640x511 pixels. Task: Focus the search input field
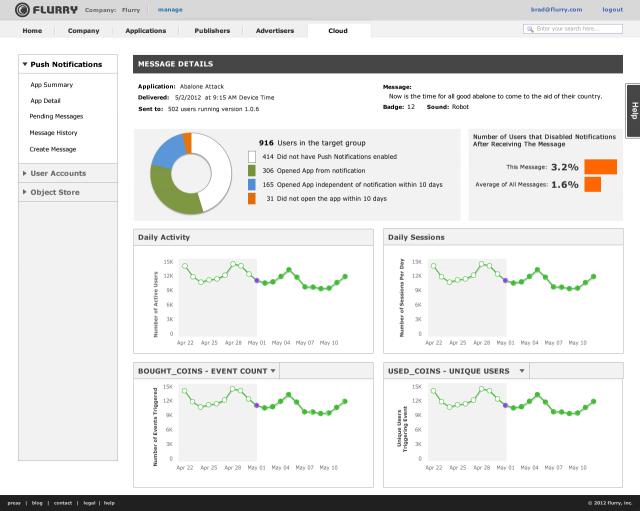click(580, 30)
